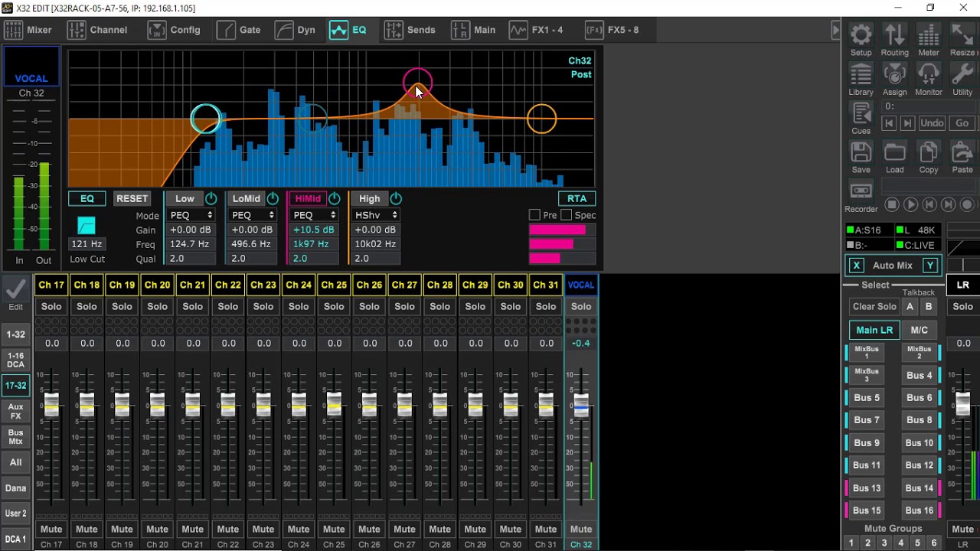Click the Paste icon
980x551 pixels.
tap(962, 152)
